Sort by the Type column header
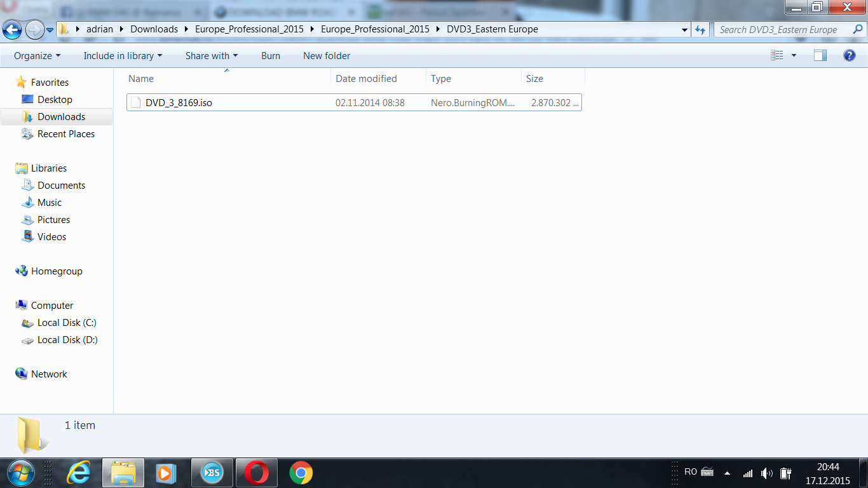The width and height of the screenshot is (868, 488). [473, 79]
